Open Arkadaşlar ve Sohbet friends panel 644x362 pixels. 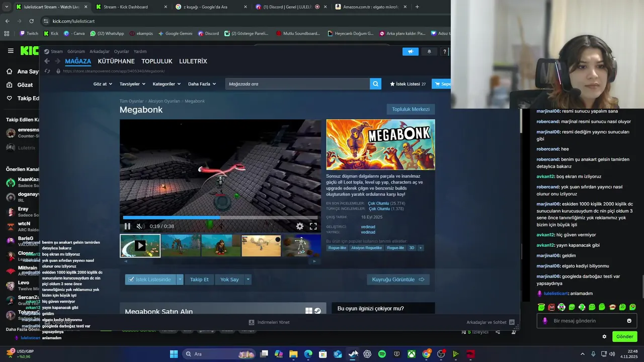[x=491, y=322]
